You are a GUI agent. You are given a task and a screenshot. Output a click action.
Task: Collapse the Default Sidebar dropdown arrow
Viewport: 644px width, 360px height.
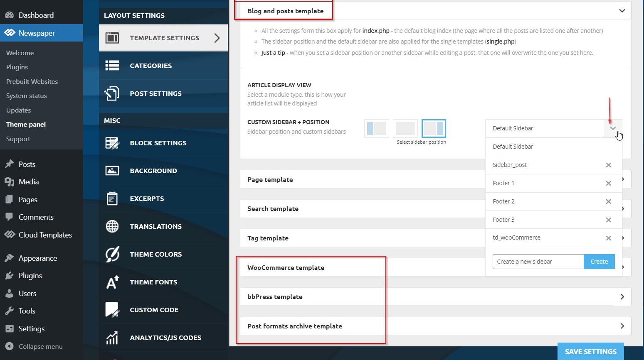pos(613,128)
